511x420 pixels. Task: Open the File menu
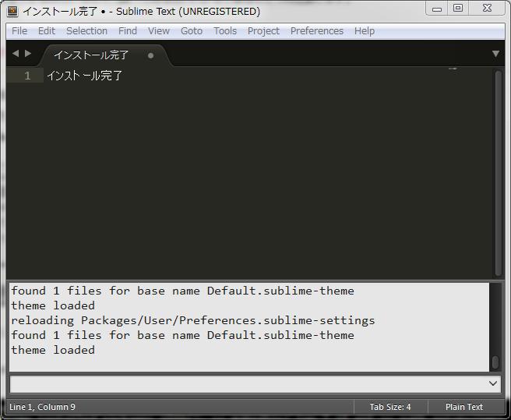click(19, 31)
